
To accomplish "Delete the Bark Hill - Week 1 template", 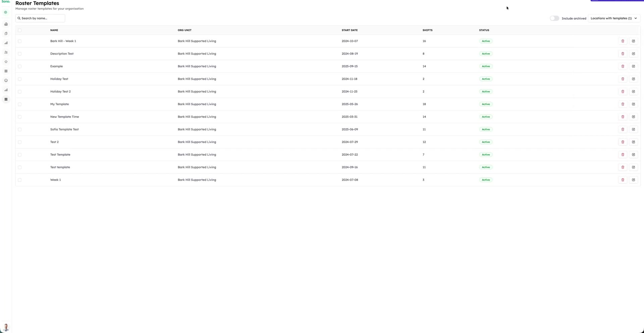I will coord(623,41).
